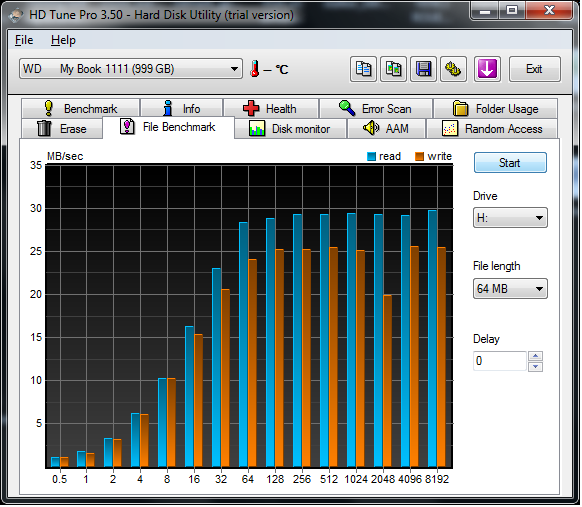Expand the File length 64 MB dropdown
Viewport: 582px width, 507px height.
coord(510,289)
